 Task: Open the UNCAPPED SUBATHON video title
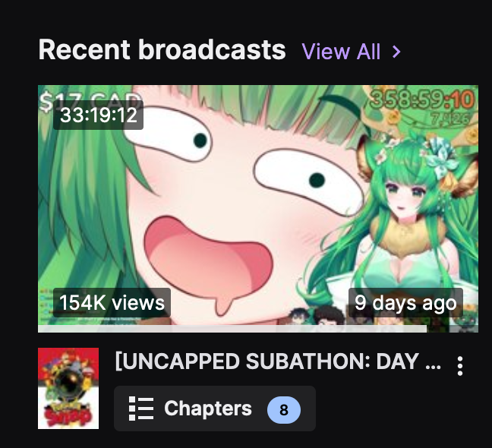(x=278, y=361)
